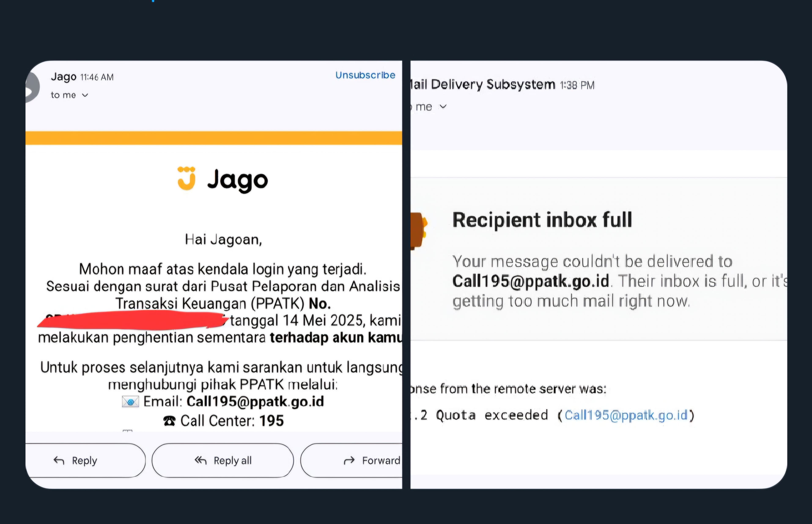Click the orange banner bar above Jago logo

(x=214, y=138)
